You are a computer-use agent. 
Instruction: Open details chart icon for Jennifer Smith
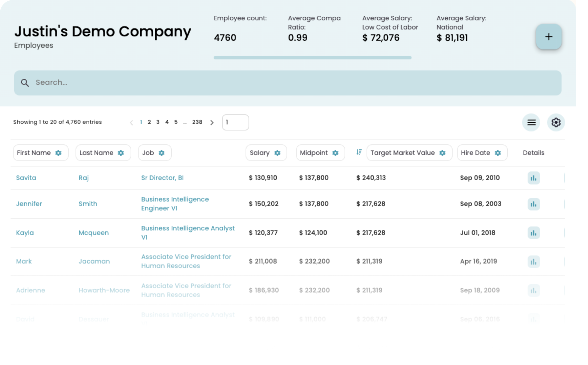(534, 204)
